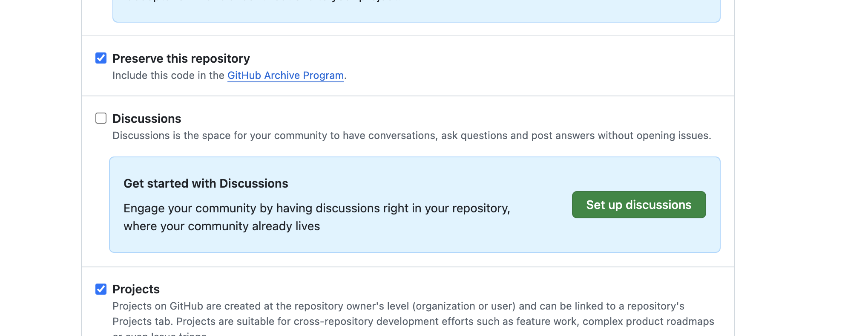Click the 'Include this code in the' text

[x=168, y=75]
